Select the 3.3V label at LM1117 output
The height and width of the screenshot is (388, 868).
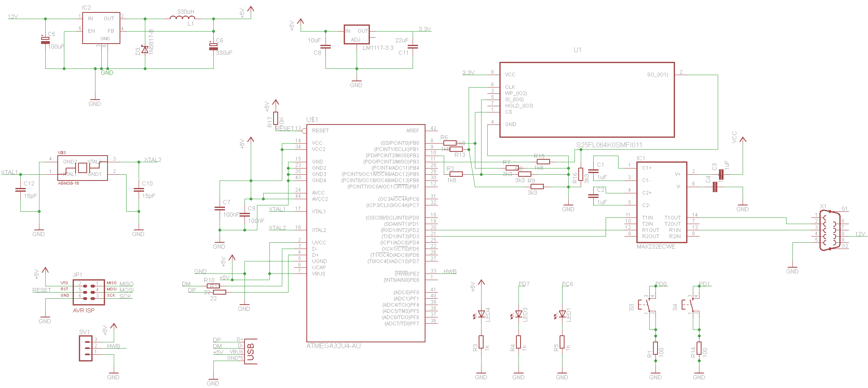click(x=425, y=29)
